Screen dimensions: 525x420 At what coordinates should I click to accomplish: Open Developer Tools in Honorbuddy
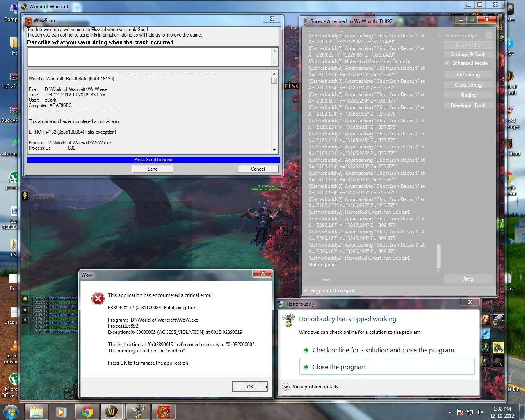point(468,105)
